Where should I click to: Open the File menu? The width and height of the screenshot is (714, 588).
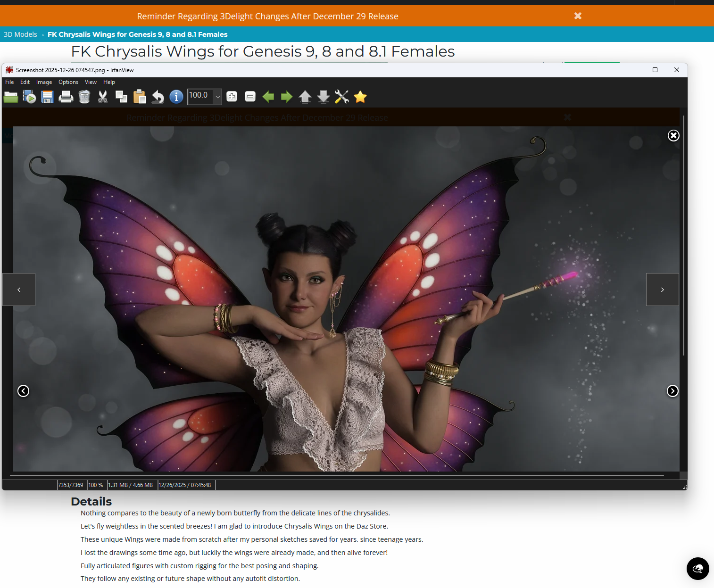click(x=9, y=82)
